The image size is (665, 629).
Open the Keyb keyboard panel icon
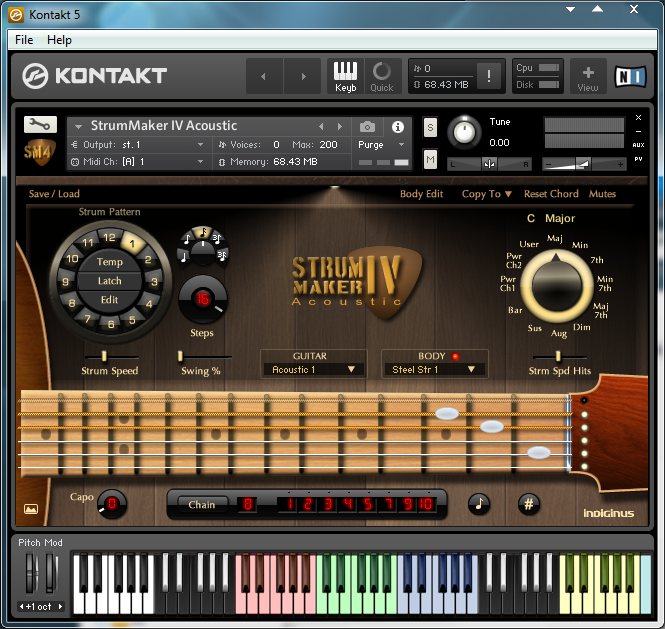tap(345, 76)
